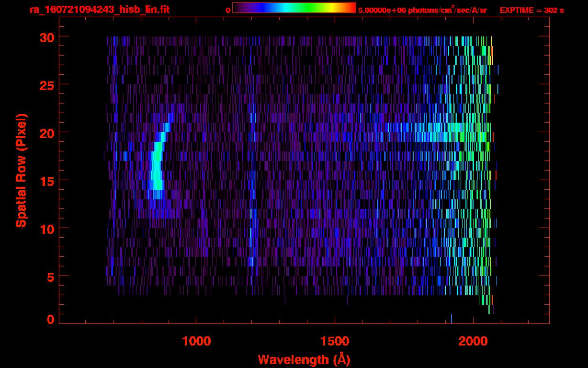The image size is (588, 368).
Task: Click the EXPTIME = 302 s text
Action: pos(531,10)
